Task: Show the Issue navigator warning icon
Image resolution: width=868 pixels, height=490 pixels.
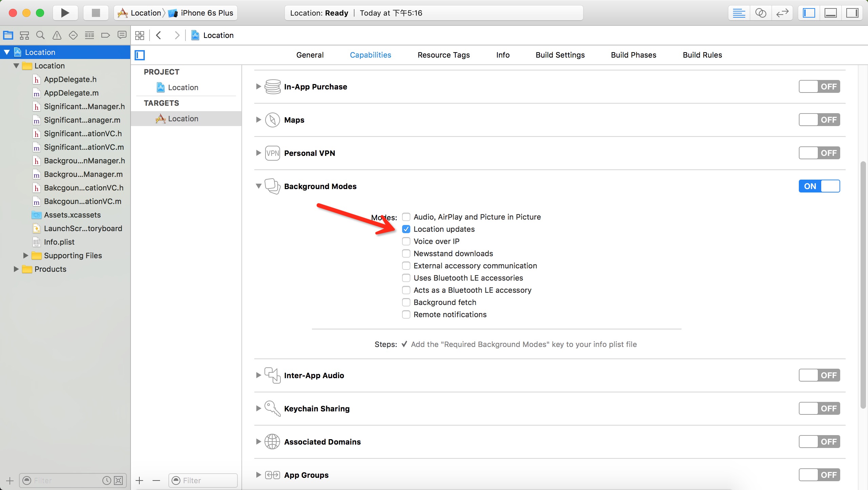Action: pos(57,35)
